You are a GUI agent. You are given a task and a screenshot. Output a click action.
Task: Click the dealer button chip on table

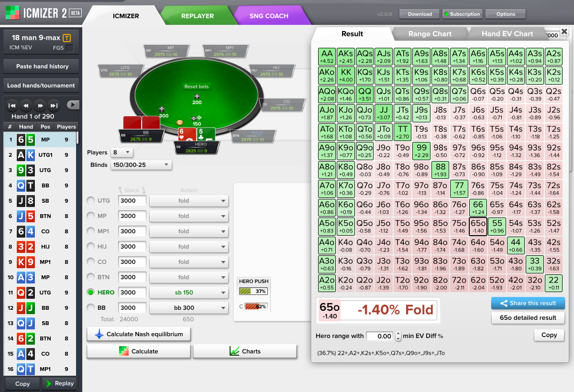[x=180, y=122]
